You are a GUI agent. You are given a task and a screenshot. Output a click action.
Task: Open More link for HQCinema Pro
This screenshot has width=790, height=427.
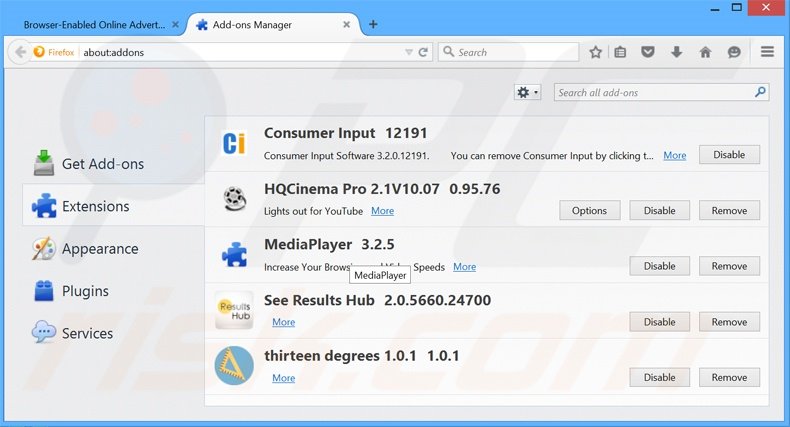pos(382,211)
